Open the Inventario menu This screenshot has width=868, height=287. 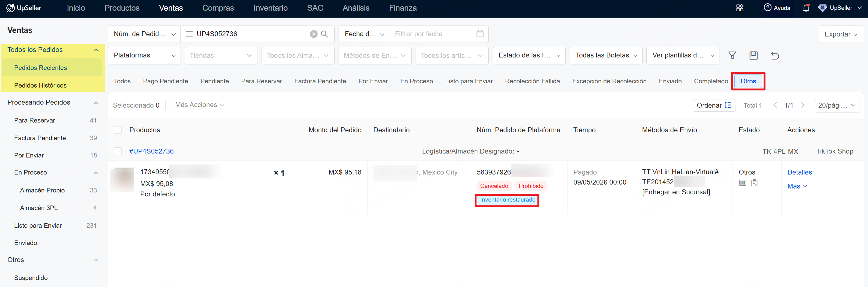point(271,8)
